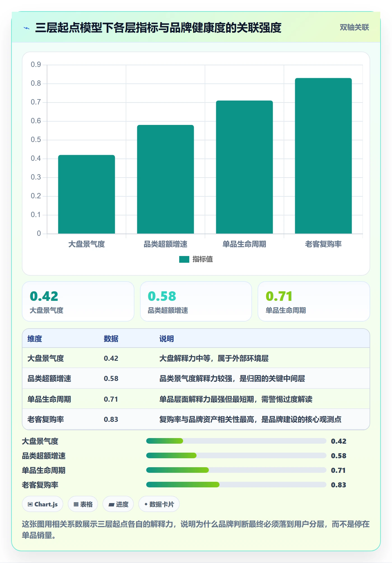Click the 0.83 value in the table
Screen dimensions: 392x563
coord(111,419)
